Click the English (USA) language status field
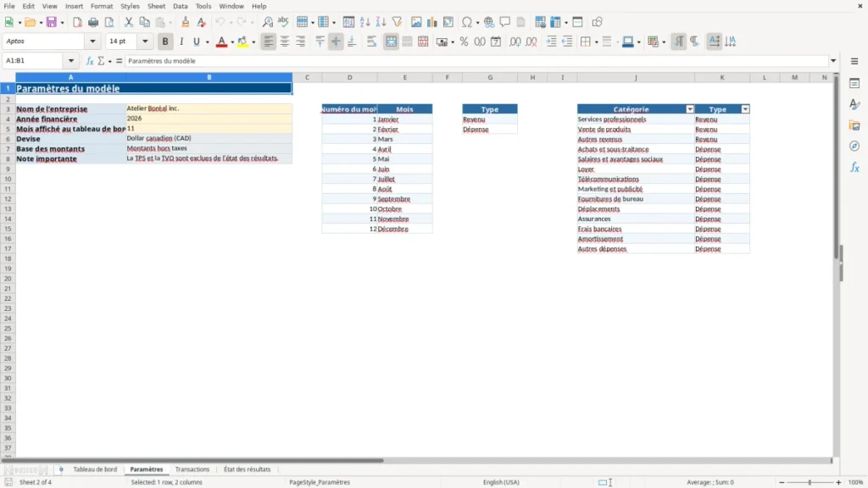This screenshot has height=488, width=868. [x=501, y=482]
